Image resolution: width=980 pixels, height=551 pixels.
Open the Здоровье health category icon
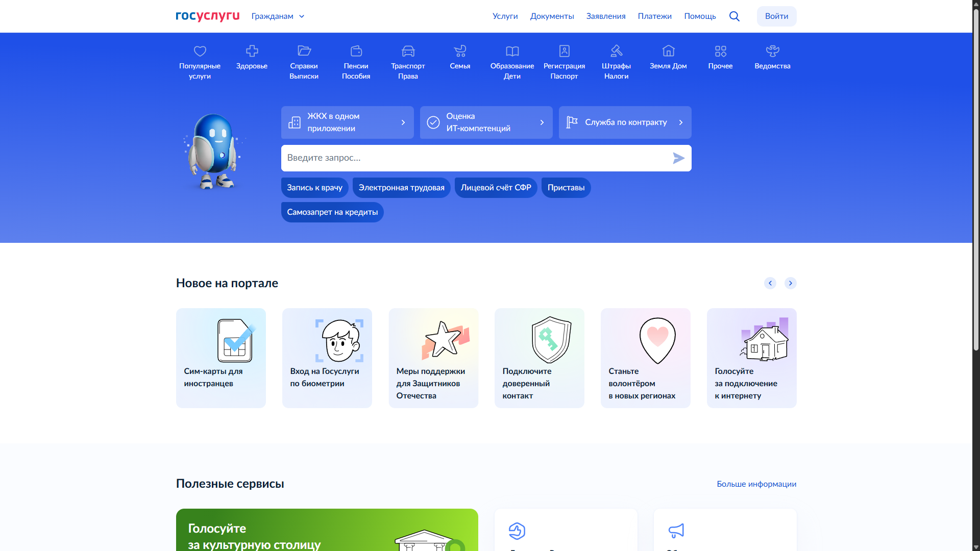[x=252, y=52]
